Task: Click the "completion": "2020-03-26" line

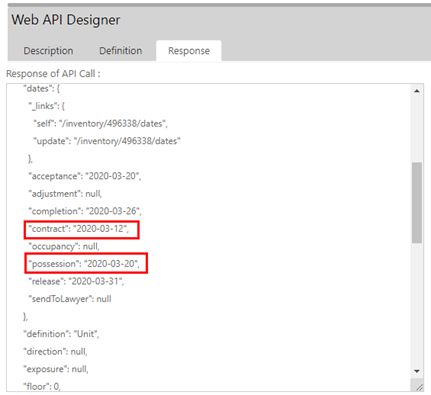Action: click(x=85, y=211)
